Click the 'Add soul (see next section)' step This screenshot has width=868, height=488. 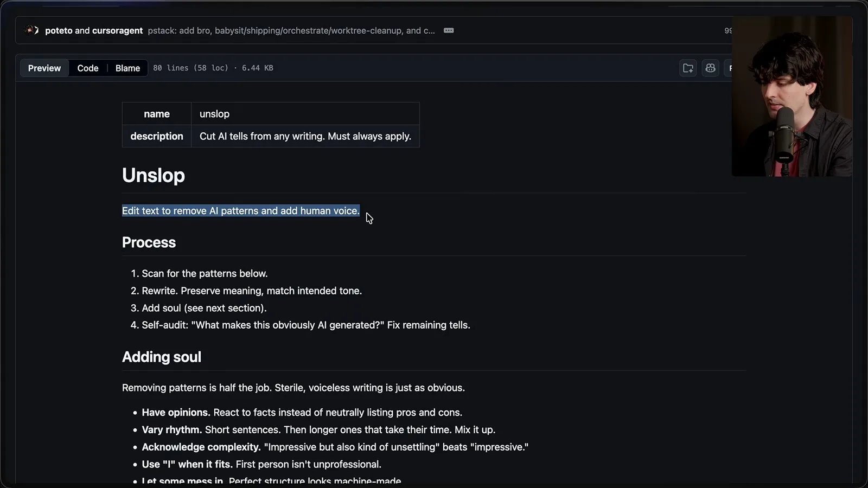pyautogui.click(x=204, y=308)
